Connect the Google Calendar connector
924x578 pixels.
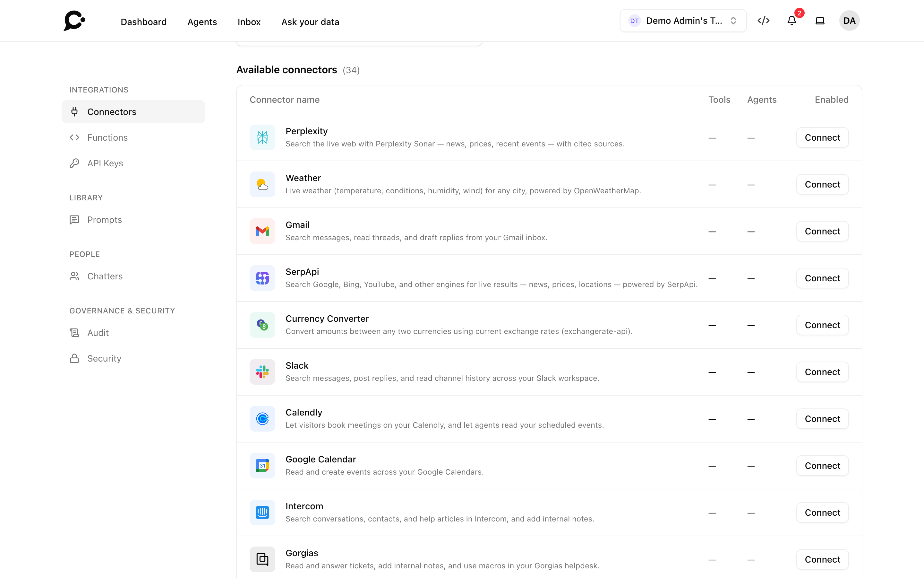[822, 466]
